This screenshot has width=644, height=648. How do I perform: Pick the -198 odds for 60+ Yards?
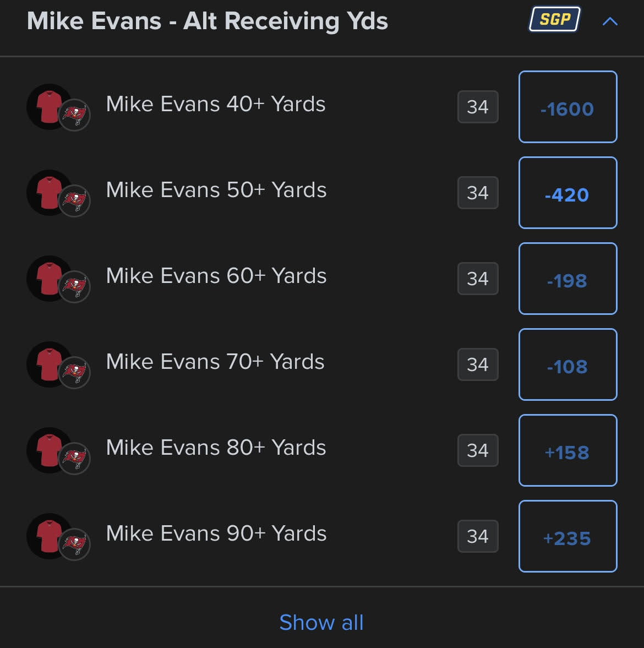pyautogui.click(x=567, y=279)
